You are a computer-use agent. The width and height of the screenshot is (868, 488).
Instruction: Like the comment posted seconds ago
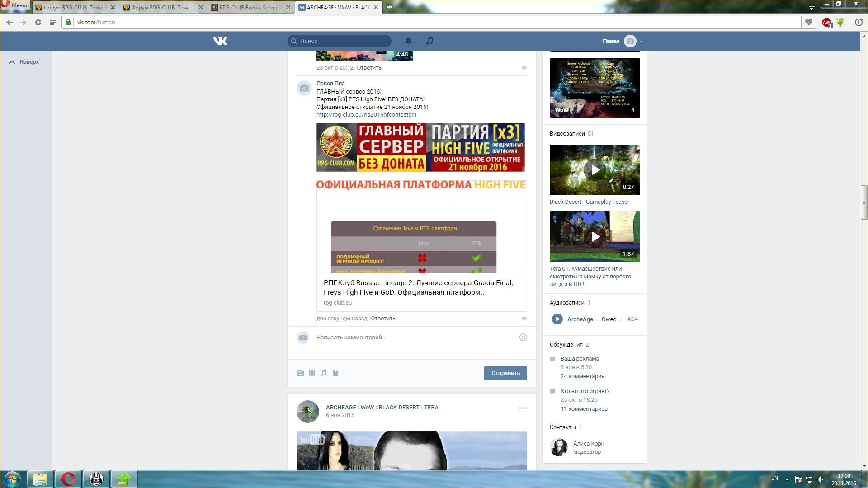(524, 319)
